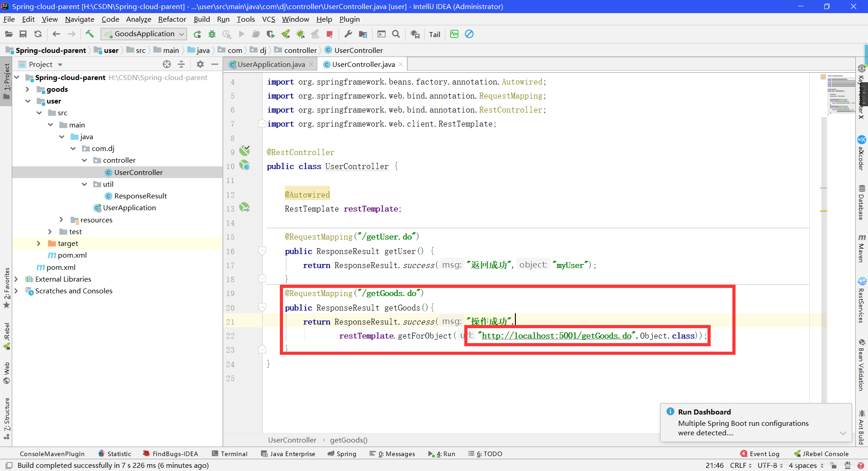
Task: Open the Event Log button
Action: tap(759, 454)
